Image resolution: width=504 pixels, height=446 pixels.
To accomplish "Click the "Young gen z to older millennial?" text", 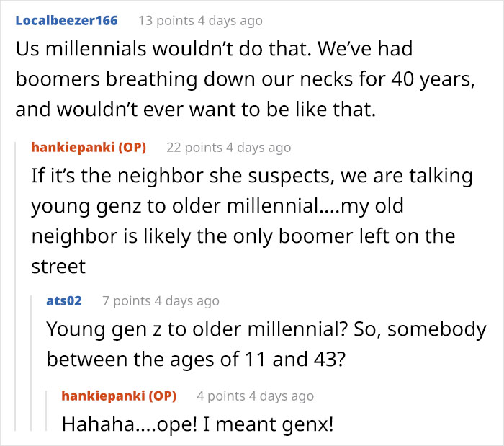I will pyautogui.click(x=266, y=343).
